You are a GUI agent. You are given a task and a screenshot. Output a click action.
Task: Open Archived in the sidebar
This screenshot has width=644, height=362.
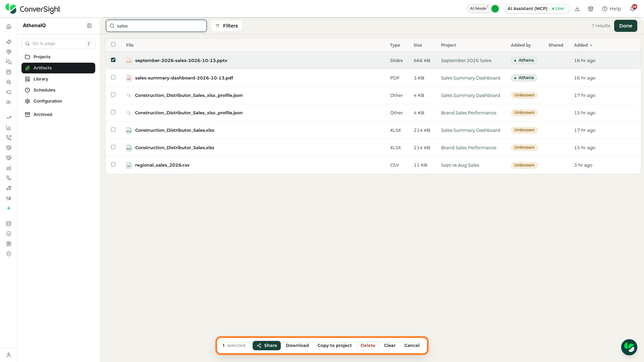pos(58,115)
